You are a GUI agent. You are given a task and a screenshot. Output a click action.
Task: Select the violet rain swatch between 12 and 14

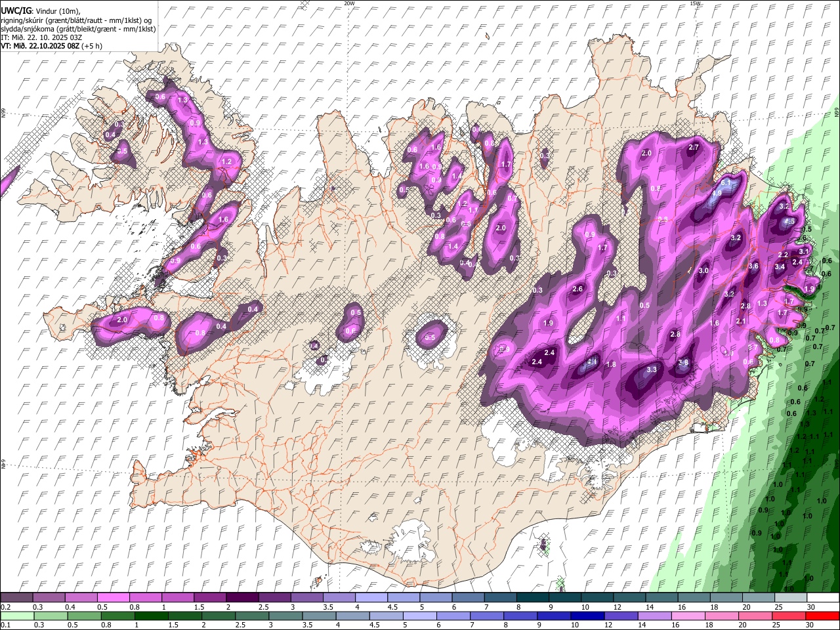pyautogui.click(x=620, y=616)
